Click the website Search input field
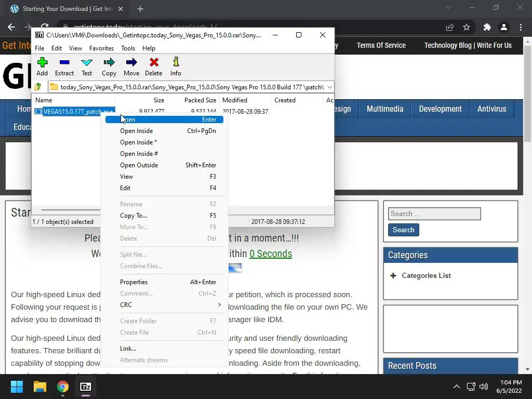Image resolution: width=532 pixels, height=399 pixels. [x=434, y=214]
